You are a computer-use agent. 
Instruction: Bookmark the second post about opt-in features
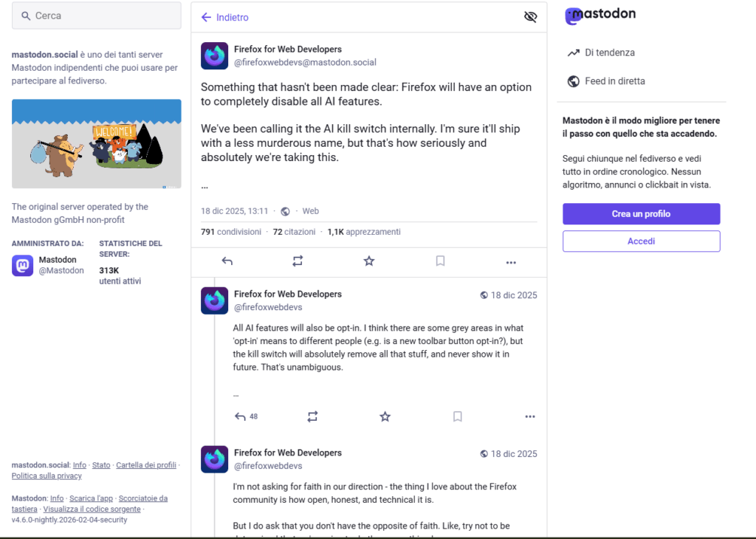click(457, 417)
